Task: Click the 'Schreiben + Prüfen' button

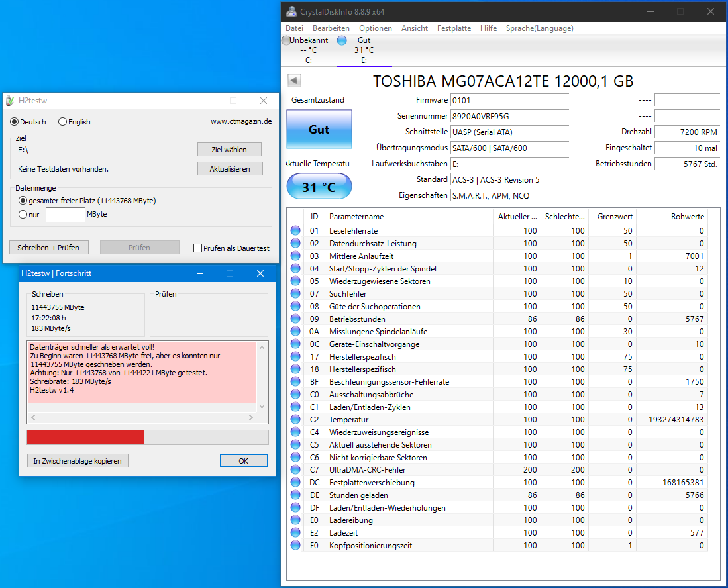Action: point(48,248)
